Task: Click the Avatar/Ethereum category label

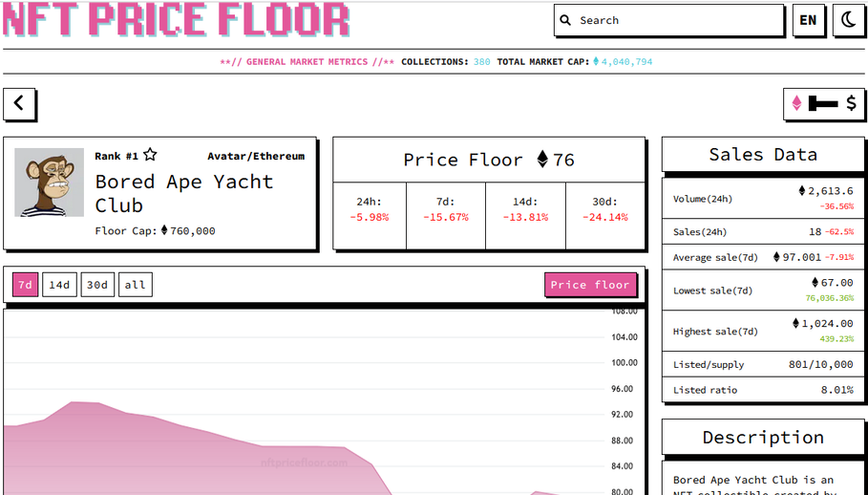Action: [256, 156]
